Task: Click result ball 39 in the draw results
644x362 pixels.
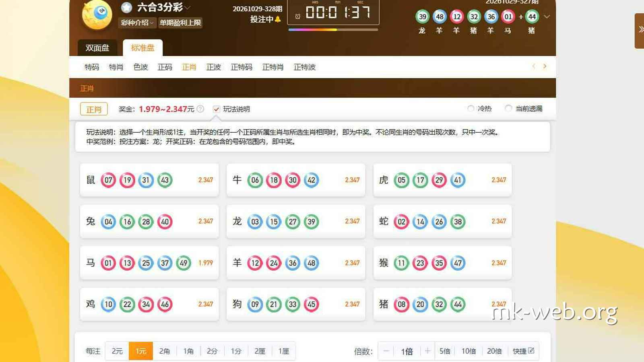Action: point(422,16)
